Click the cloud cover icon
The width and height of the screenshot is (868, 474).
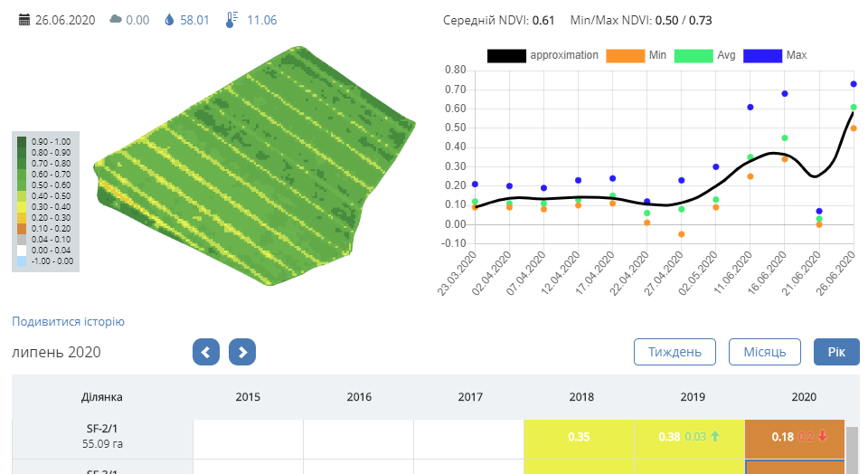(116, 20)
